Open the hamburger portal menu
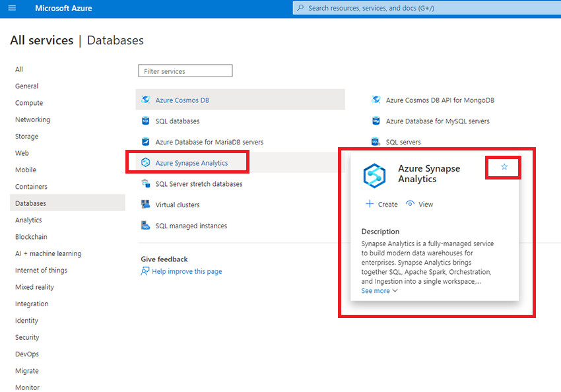The width and height of the screenshot is (561, 392). [x=12, y=8]
